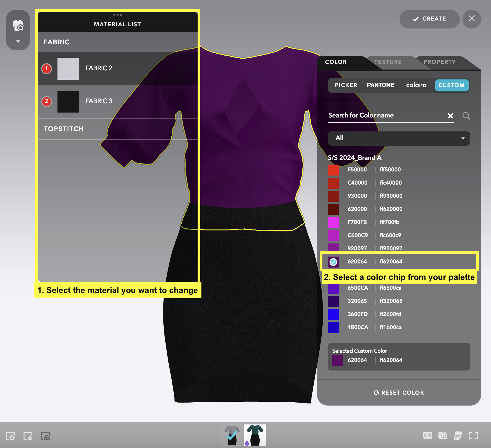Select FABRIC 3 in the material list
Image resolution: width=491 pixels, height=448 pixels.
click(118, 101)
